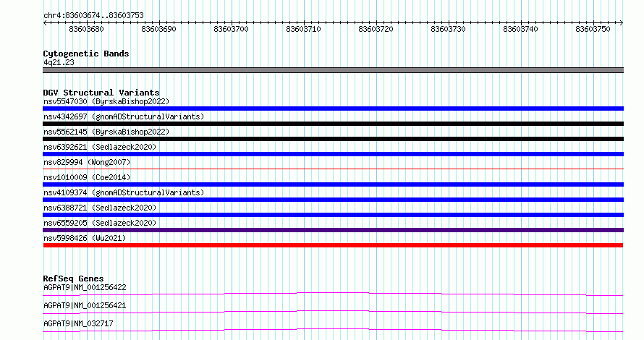Open variant nsv1010009 (Coe2014) label
The height and width of the screenshot is (340, 644).
(x=87, y=177)
